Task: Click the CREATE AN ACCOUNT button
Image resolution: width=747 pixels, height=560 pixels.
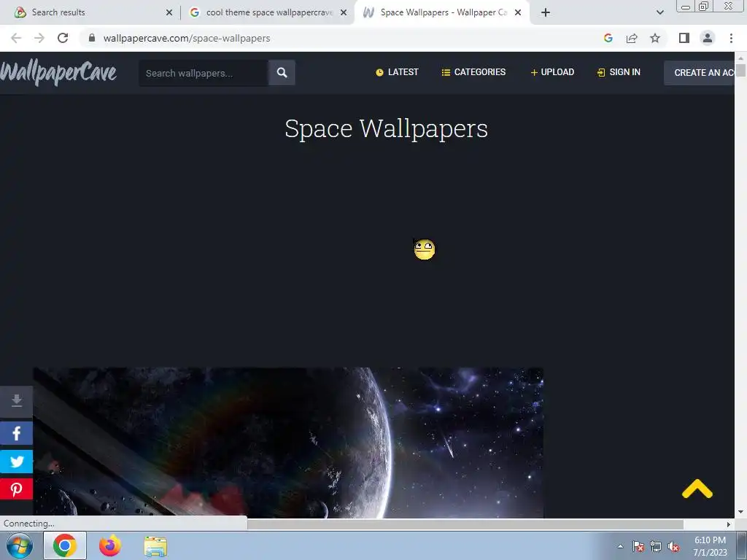Action: click(699, 73)
